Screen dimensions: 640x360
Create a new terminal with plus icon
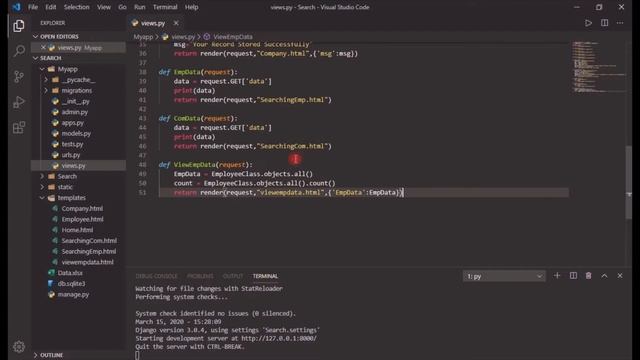click(x=557, y=276)
